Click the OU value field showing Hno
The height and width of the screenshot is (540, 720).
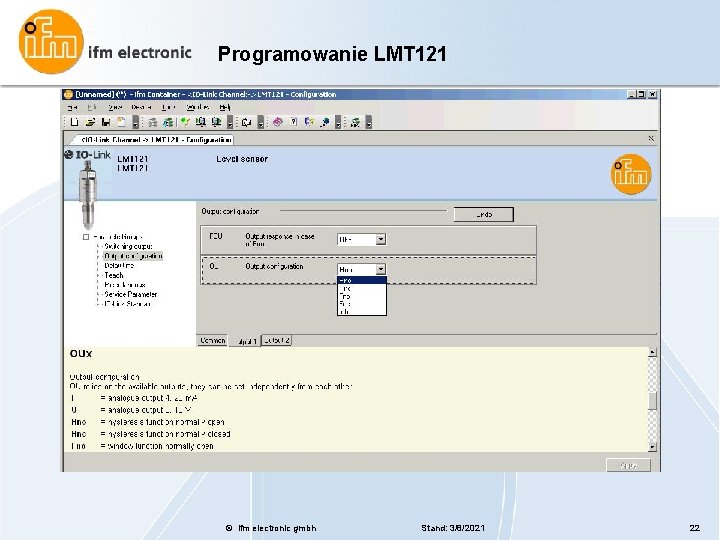pyautogui.click(x=357, y=270)
